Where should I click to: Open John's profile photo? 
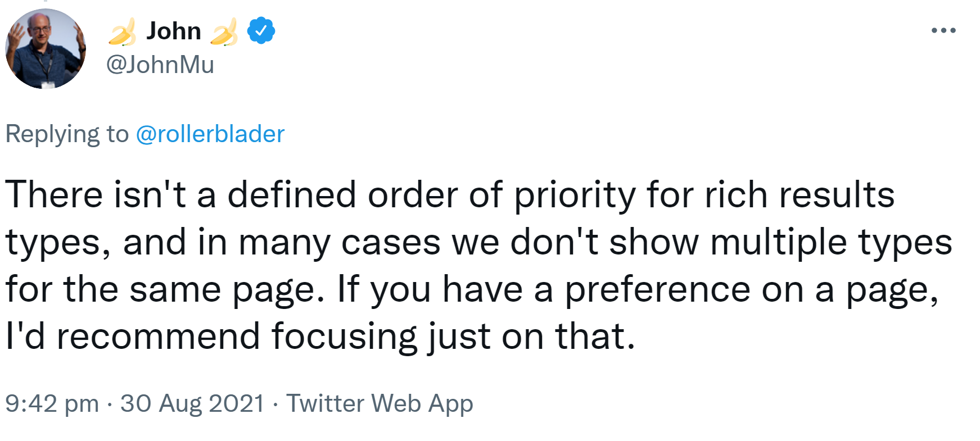coord(46,49)
